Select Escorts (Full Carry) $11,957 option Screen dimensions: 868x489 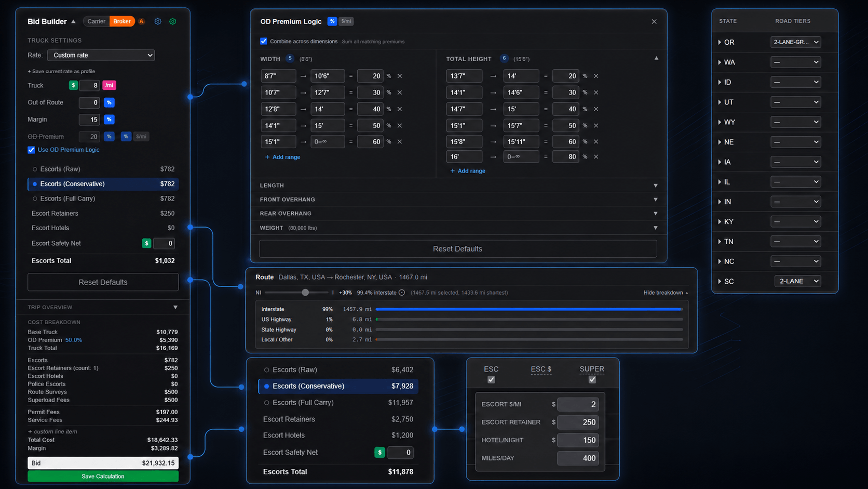[338, 402]
